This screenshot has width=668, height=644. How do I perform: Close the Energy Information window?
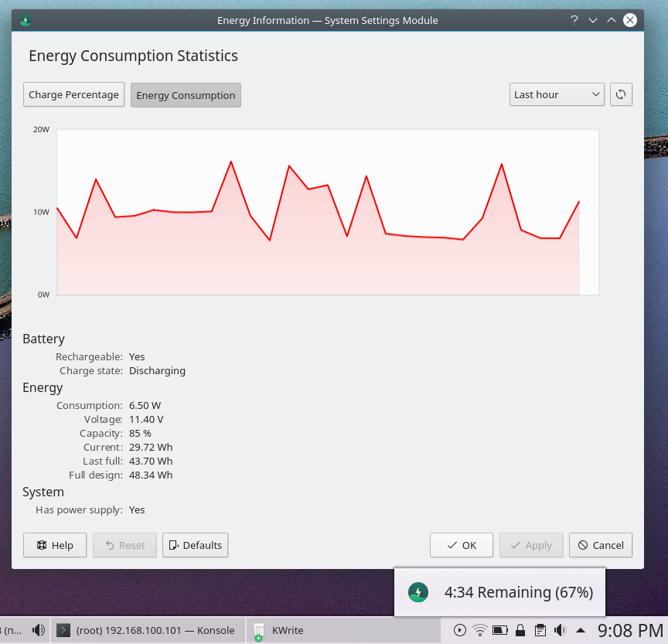pyautogui.click(x=630, y=20)
